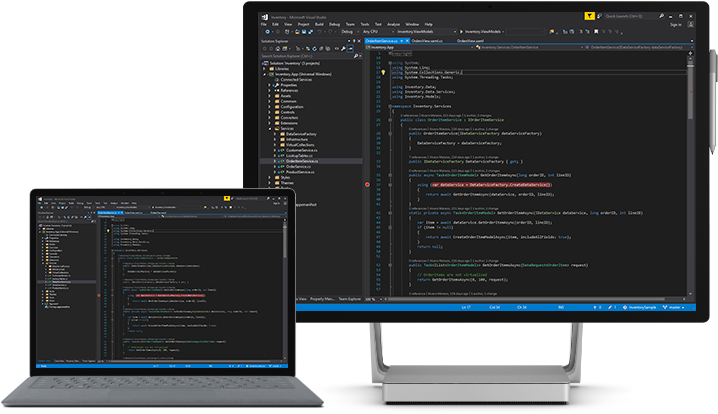Switch to the OrdersView.xaml tab

click(470, 41)
